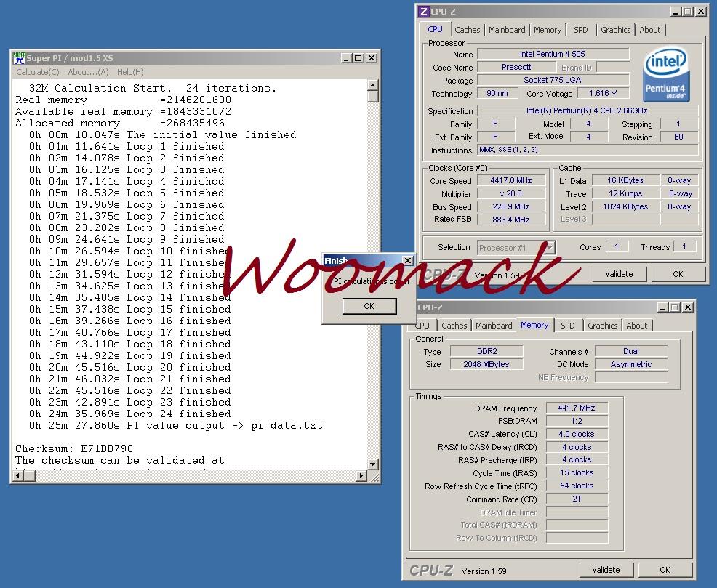Click the Core Voltage value '1.616 V'
Screen dimensions: 717x588
[x=603, y=93]
